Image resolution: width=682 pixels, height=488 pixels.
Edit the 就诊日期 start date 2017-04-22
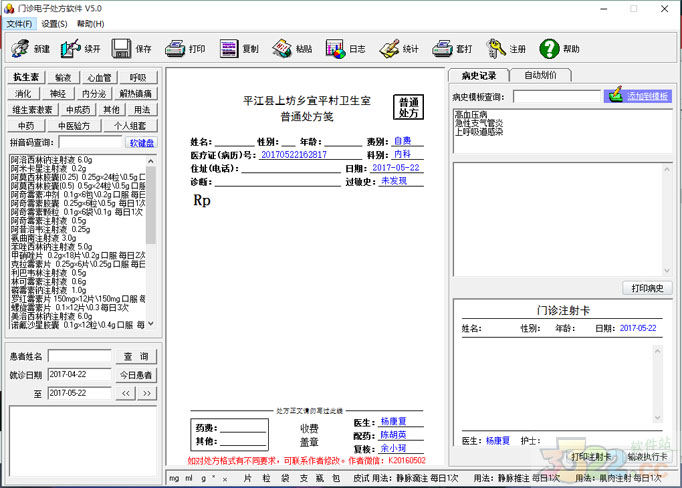(80, 374)
